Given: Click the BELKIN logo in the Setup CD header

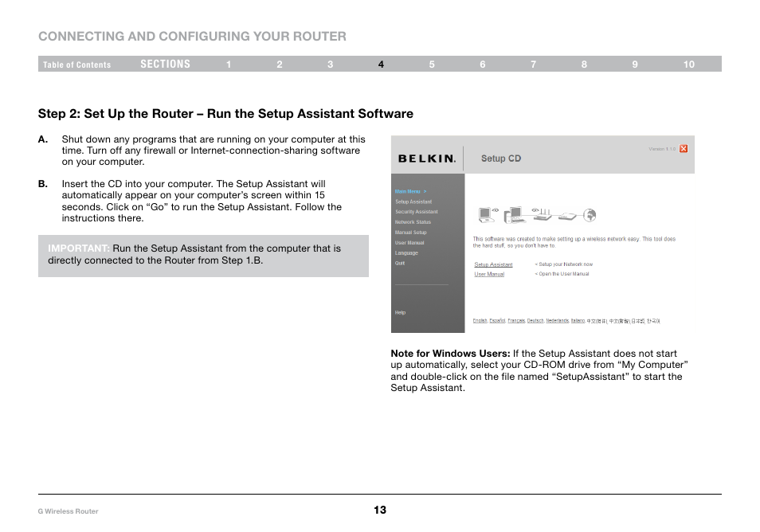Looking at the screenshot, I should pos(426,158).
